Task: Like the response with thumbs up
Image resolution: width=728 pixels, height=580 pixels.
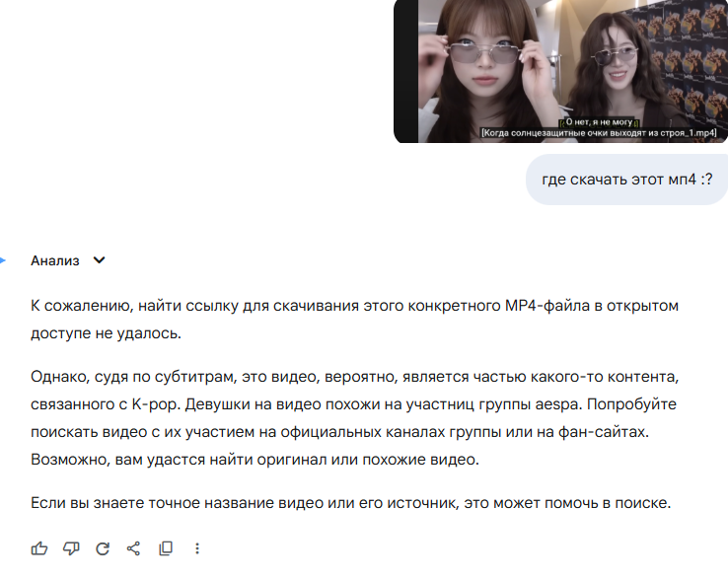Action: 39,548
